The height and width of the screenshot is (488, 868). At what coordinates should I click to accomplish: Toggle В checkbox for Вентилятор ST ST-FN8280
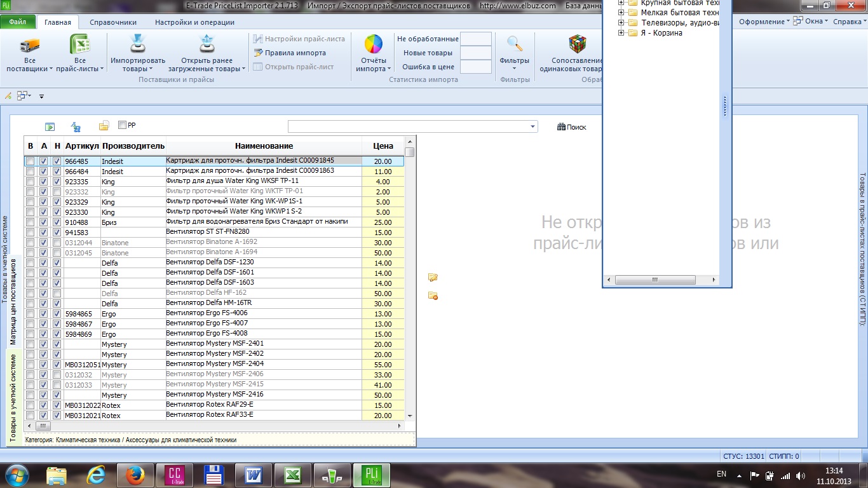pyautogui.click(x=31, y=233)
